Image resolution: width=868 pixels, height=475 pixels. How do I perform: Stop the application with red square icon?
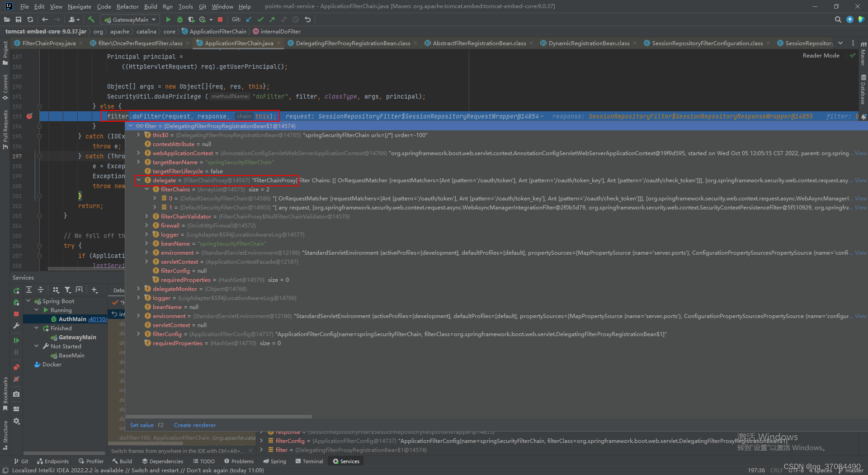220,19
